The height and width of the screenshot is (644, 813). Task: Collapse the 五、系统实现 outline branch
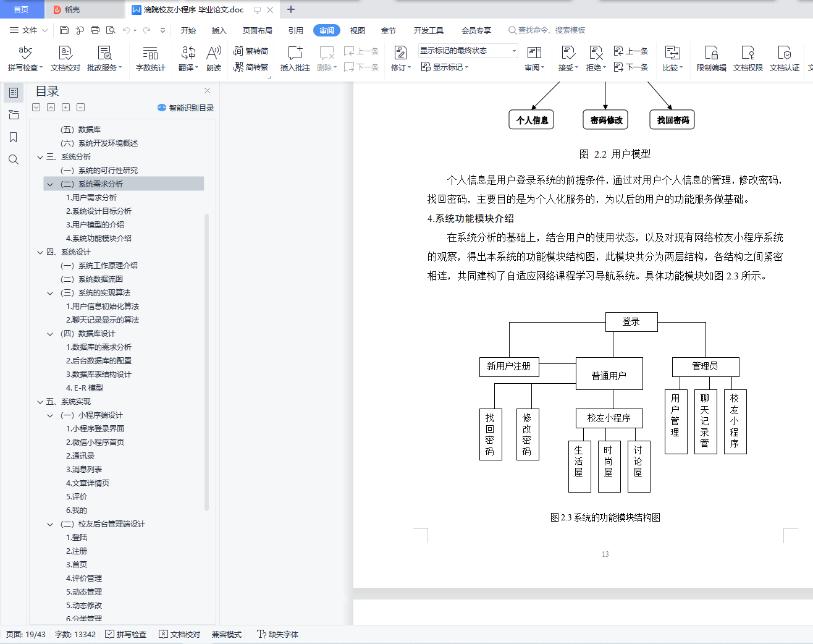(x=40, y=401)
